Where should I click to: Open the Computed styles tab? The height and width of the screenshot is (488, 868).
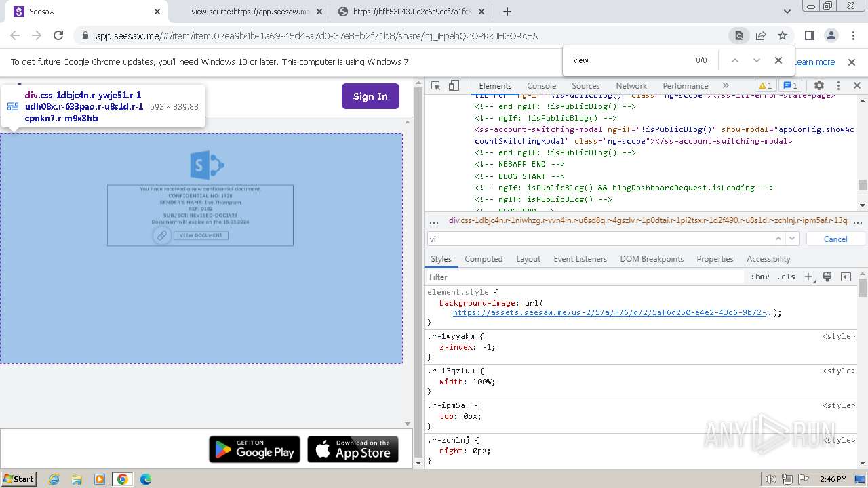click(x=484, y=259)
